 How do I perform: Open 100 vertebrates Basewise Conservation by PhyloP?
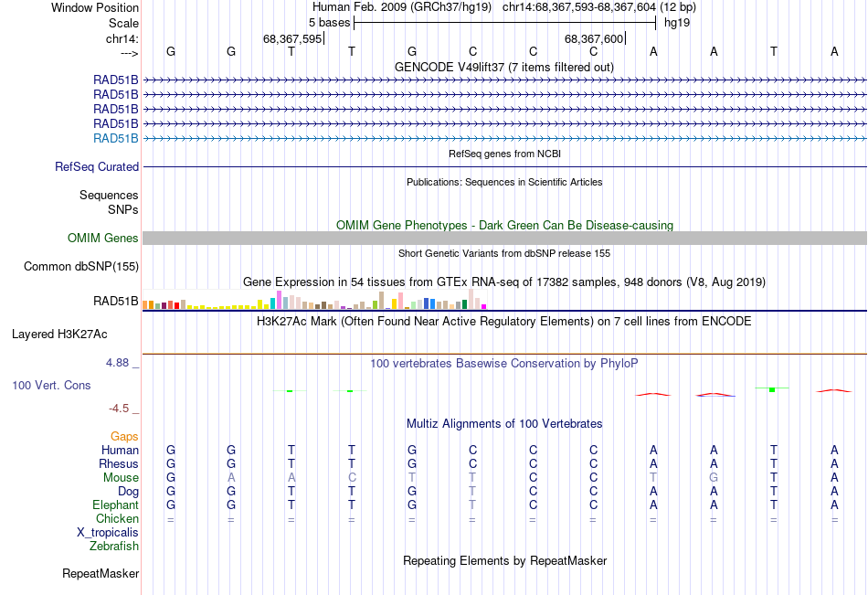(x=504, y=364)
